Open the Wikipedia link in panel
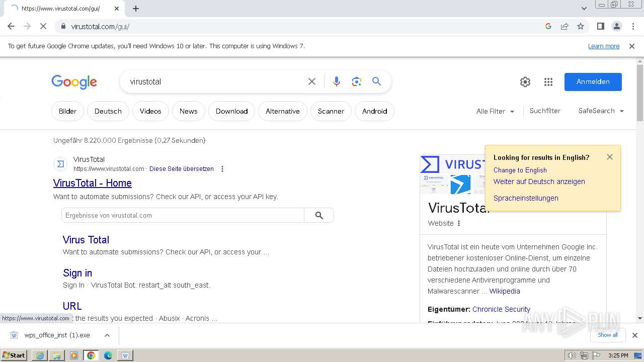The width and height of the screenshot is (644, 362). tap(505, 291)
